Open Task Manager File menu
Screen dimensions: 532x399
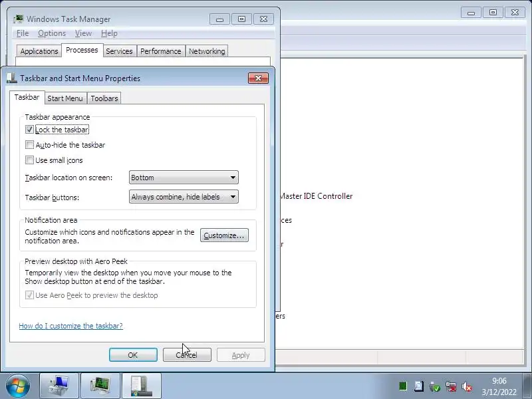(23, 33)
